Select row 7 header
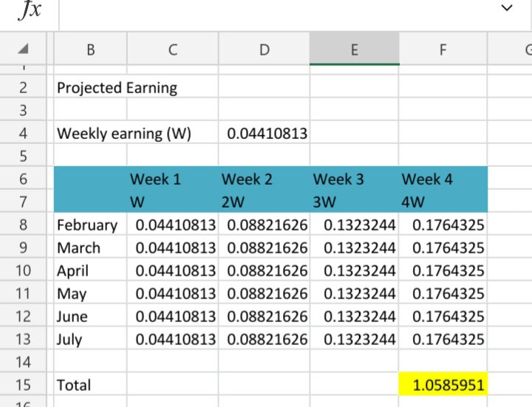The height and width of the screenshot is (407, 532). [x=23, y=202]
